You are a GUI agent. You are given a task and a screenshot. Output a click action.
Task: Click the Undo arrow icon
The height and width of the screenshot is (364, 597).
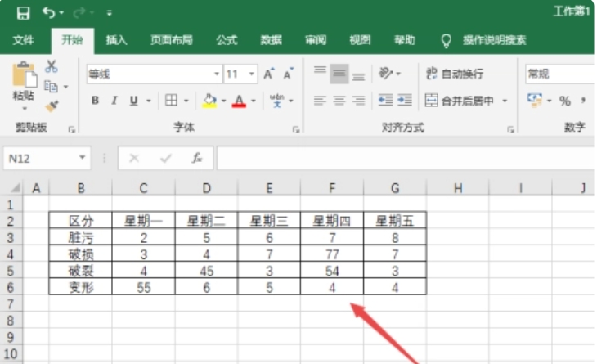(x=48, y=13)
